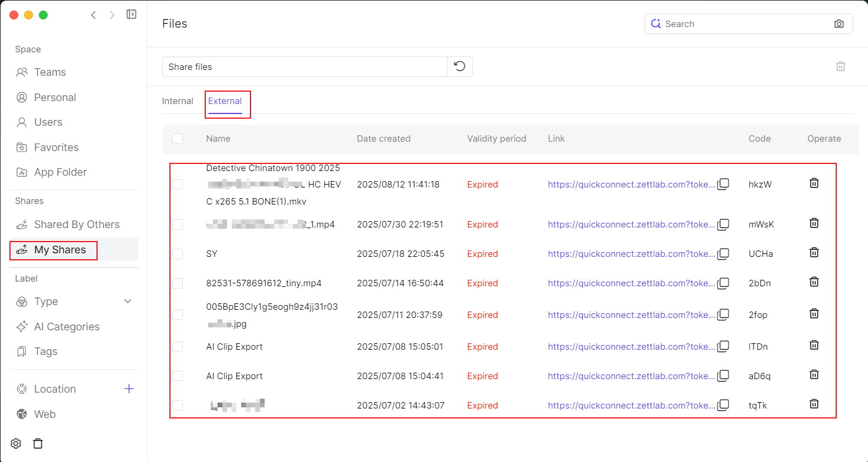Select checkbox for 82531-578691612_tiny.mp4

coord(178,283)
